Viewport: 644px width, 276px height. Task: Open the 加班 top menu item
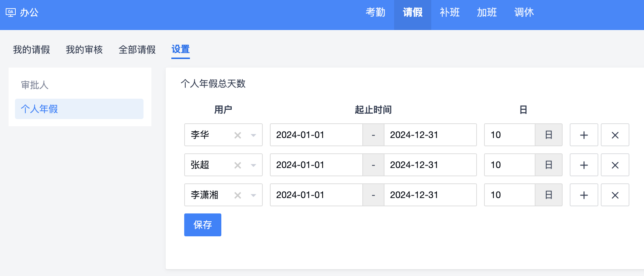[487, 13]
